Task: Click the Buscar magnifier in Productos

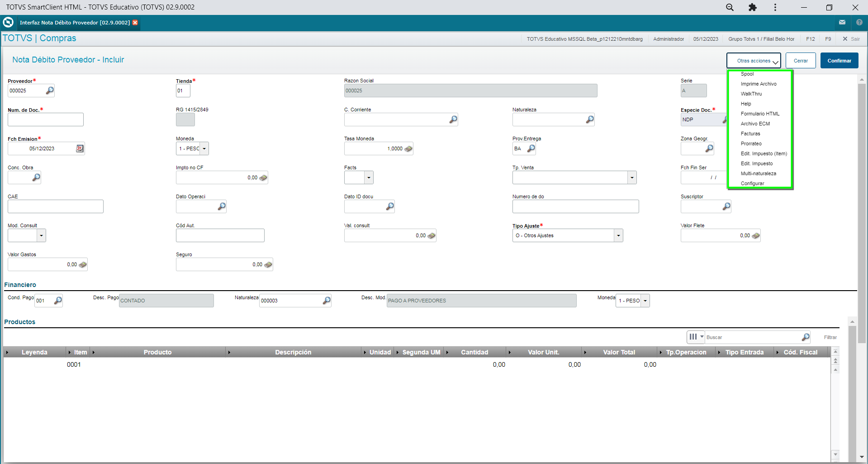Action: (x=806, y=337)
